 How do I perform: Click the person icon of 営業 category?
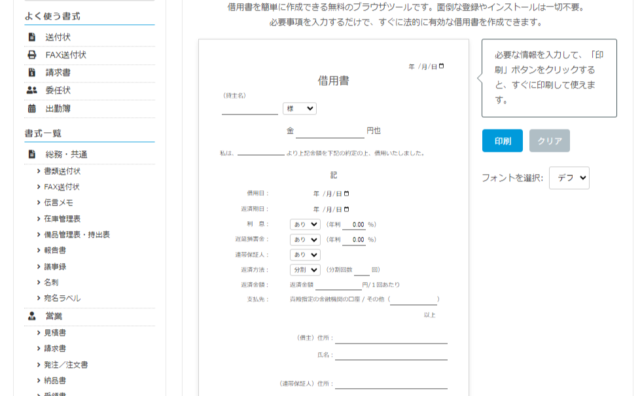click(x=32, y=316)
